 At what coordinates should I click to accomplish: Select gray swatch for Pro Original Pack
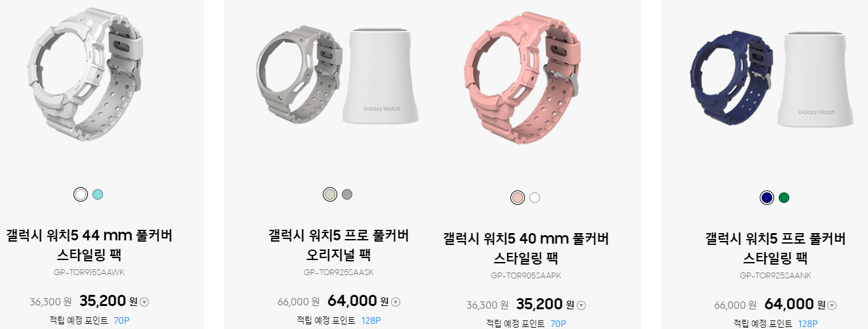click(x=347, y=194)
